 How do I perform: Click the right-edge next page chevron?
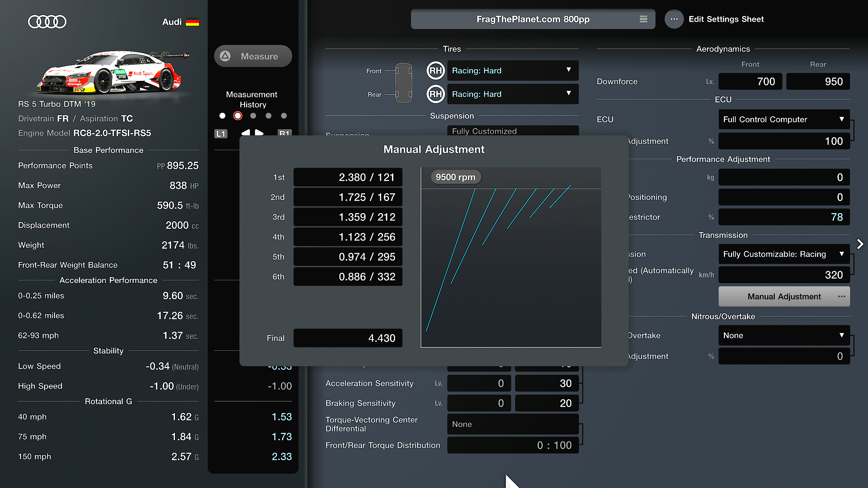860,244
